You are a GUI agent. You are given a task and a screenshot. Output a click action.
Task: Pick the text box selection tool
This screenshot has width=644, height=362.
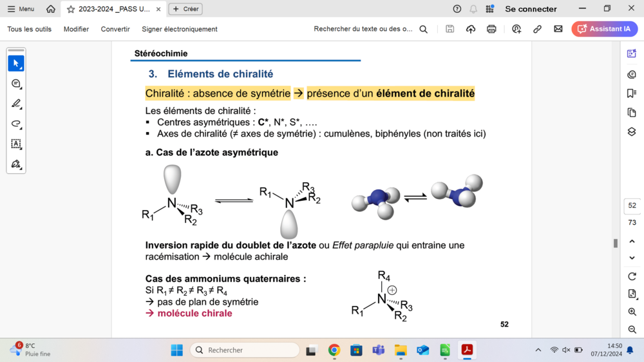click(x=16, y=144)
